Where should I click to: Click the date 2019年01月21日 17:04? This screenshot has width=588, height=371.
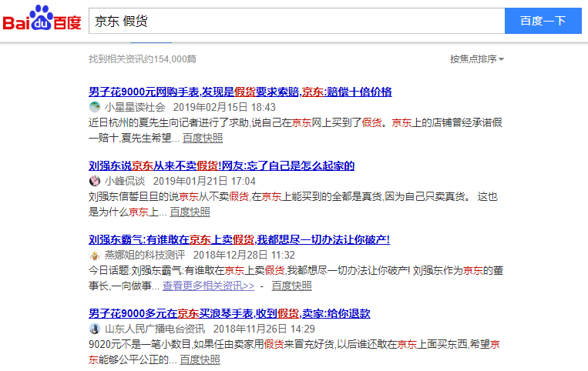pos(204,181)
